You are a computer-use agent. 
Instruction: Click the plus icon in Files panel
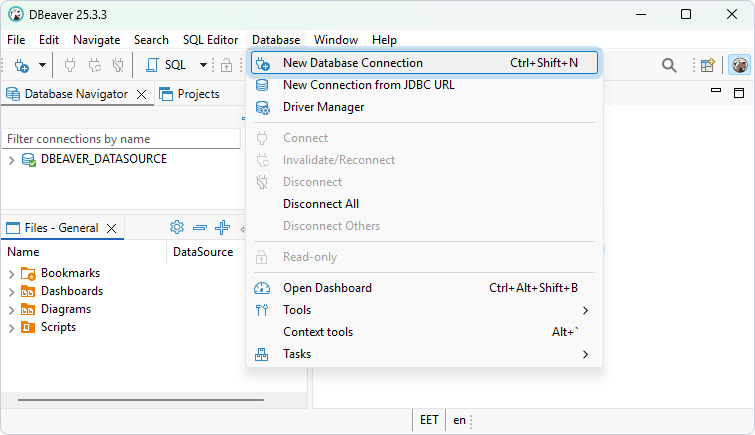tap(222, 227)
